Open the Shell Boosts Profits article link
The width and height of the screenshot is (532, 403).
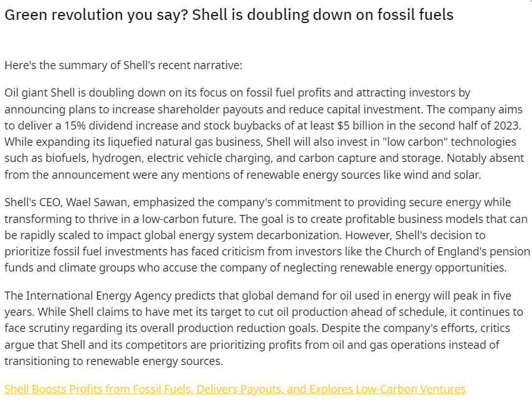[235, 389]
